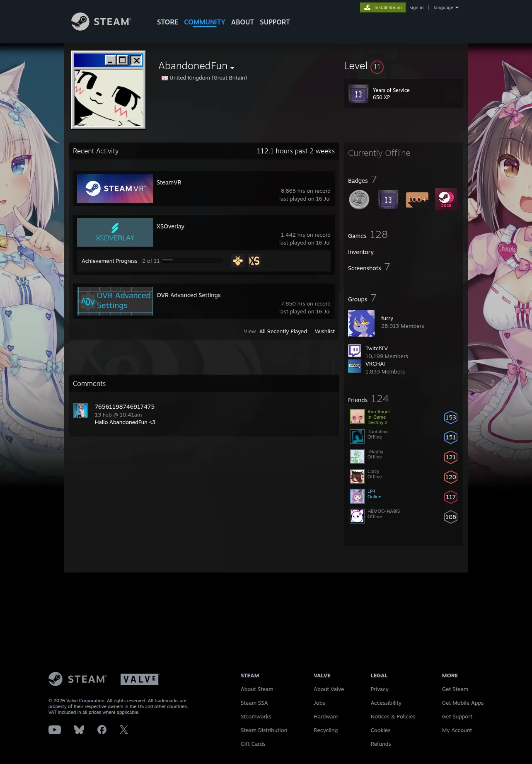Open the Badges link

coord(362,180)
